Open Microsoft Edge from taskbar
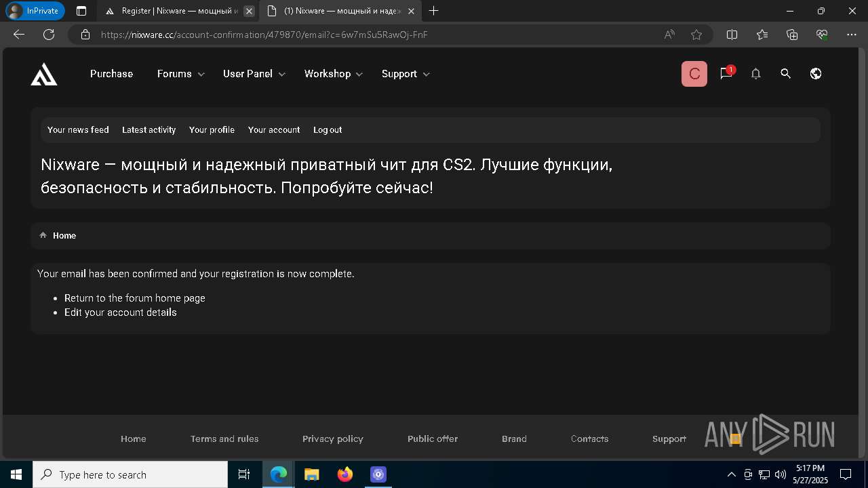 (x=279, y=474)
